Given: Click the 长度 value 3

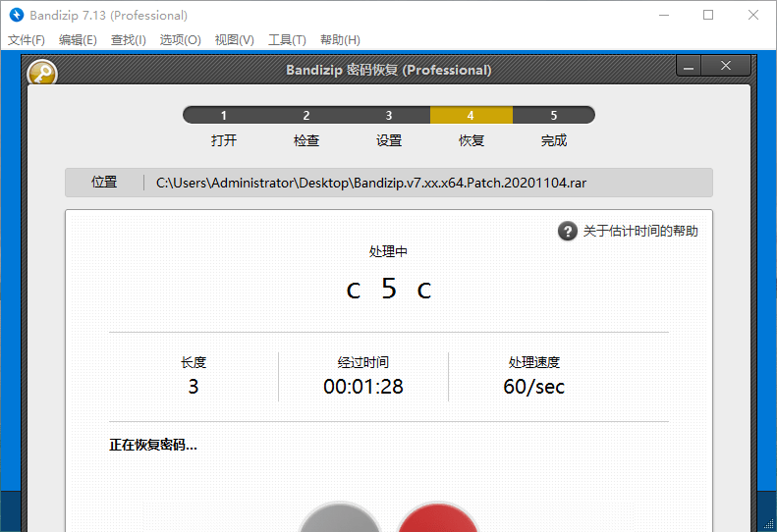Looking at the screenshot, I should tap(194, 387).
